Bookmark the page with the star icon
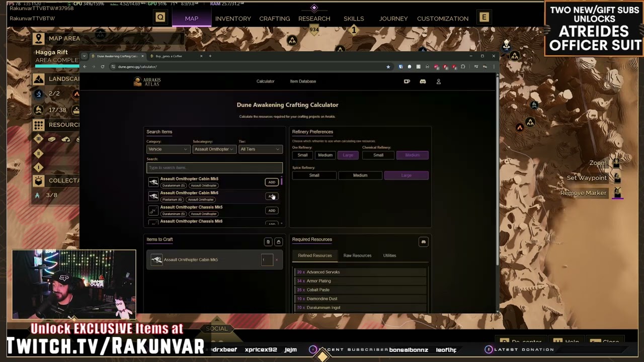This screenshot has width=644, height=362. [388, 66]
